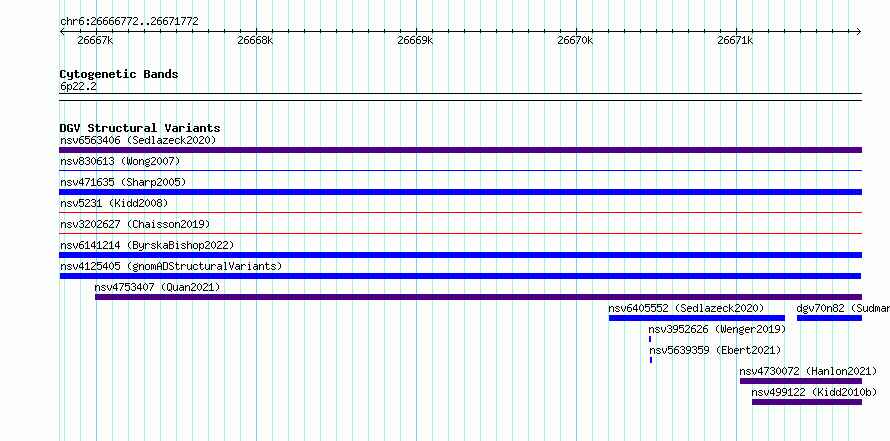The height and width of the screenshot is (441, 890).
Task: Select the tiny nsv5639359 blue marker
Action: [x=651, y=360]
